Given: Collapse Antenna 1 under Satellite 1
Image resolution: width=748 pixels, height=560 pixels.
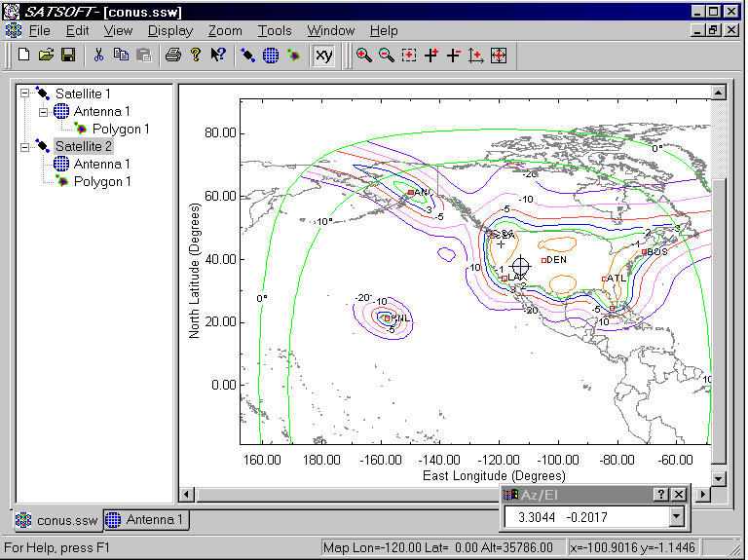Looking at the screenshot, I should [x=44, y=112].
